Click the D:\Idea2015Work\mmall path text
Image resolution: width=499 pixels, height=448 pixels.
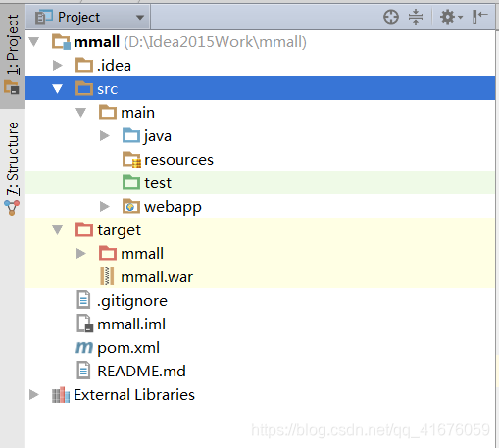(x=215, y=42)
